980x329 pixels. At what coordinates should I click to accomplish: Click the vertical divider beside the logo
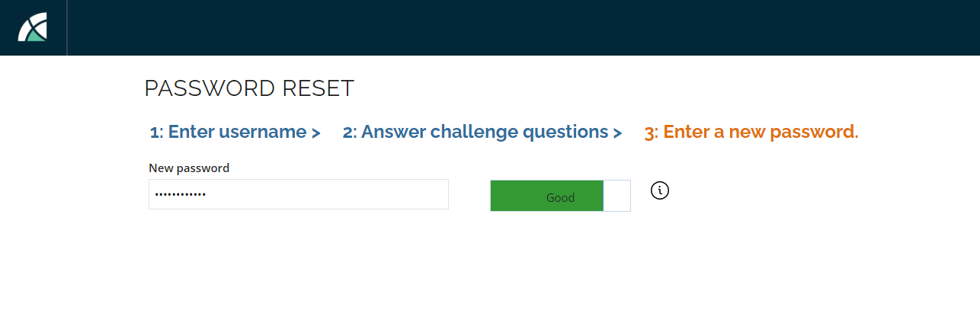click(x=67, y=27)
